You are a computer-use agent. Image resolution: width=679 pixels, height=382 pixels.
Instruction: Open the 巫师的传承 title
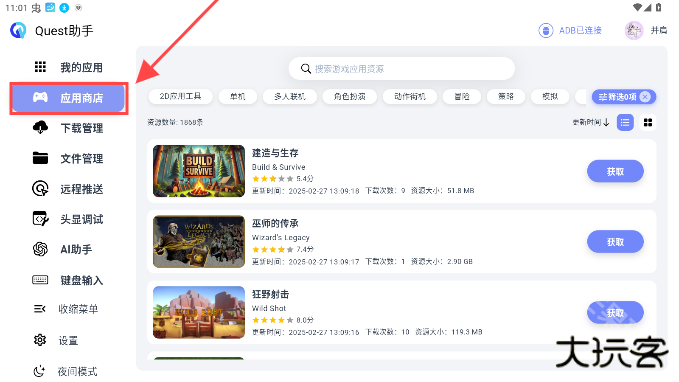coord(275,223)
